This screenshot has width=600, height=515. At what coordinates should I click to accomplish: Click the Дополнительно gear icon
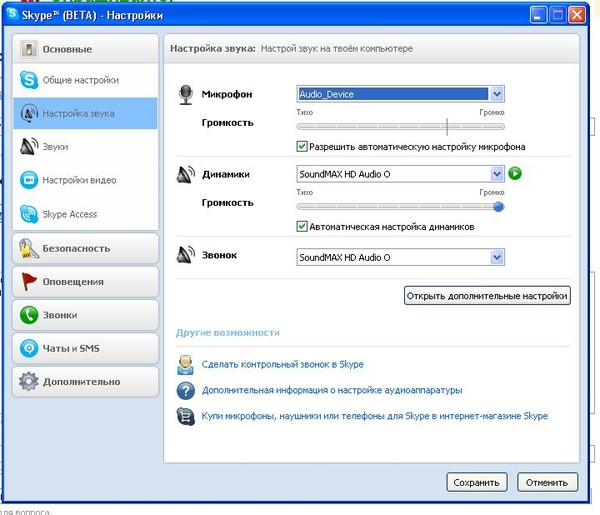pos(29,381)
